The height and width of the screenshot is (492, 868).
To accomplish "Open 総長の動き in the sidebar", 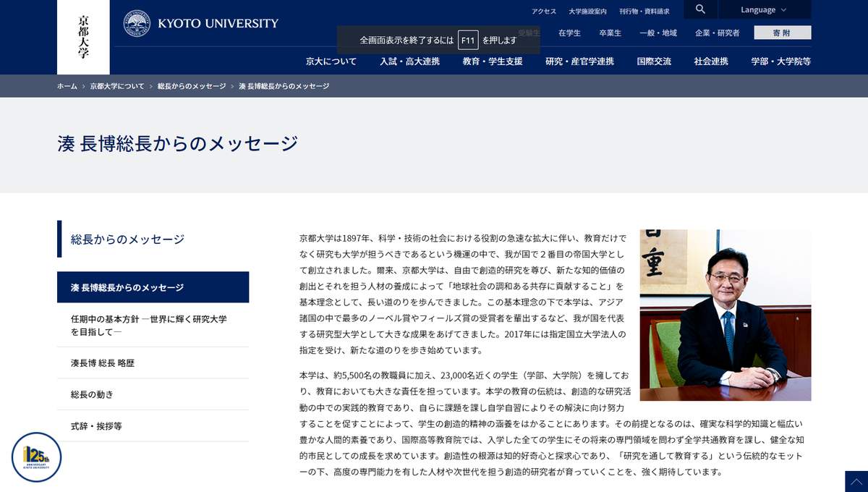I will [92, 394].
